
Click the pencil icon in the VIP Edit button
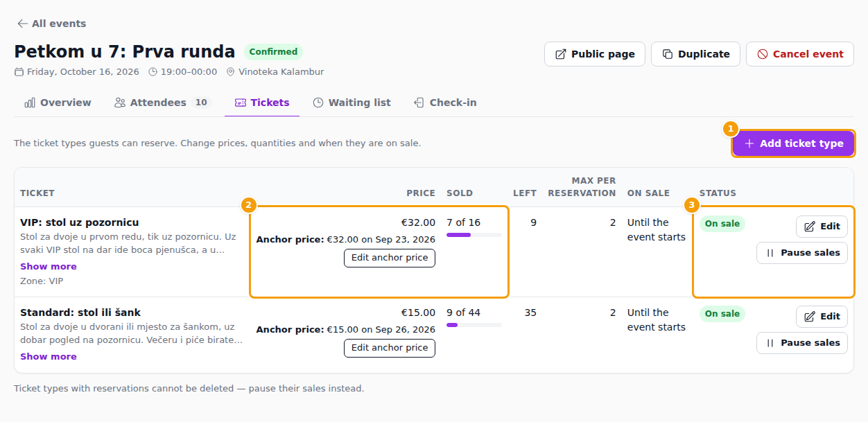coord(810,227)
